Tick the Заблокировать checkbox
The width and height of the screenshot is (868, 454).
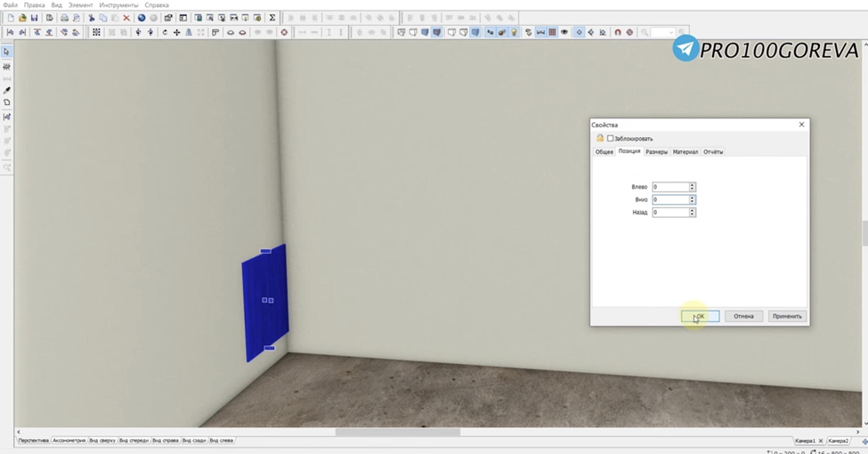click(610, 138)
